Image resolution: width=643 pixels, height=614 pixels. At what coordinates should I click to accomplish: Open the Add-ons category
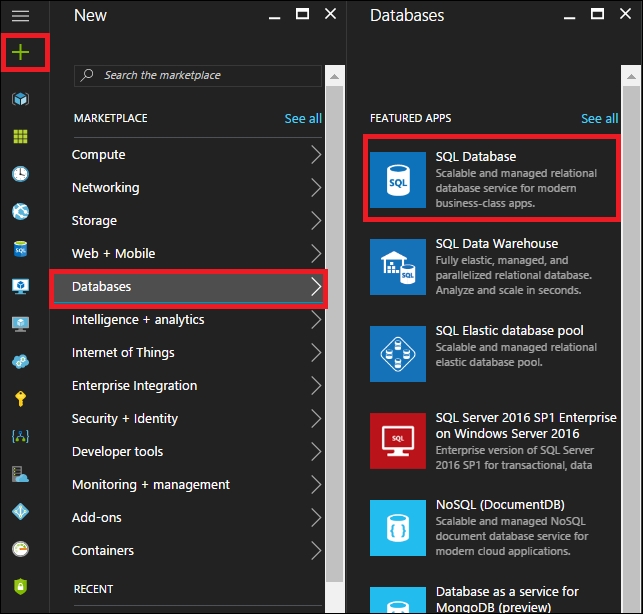[x=197, y=518]
